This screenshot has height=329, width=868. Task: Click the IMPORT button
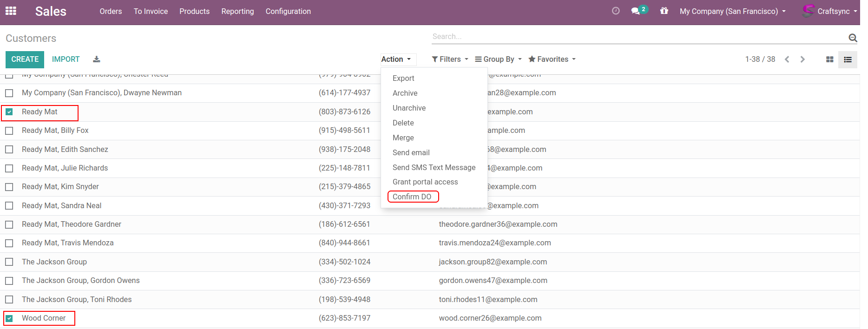pyautogui.click(x=66, y=59)
